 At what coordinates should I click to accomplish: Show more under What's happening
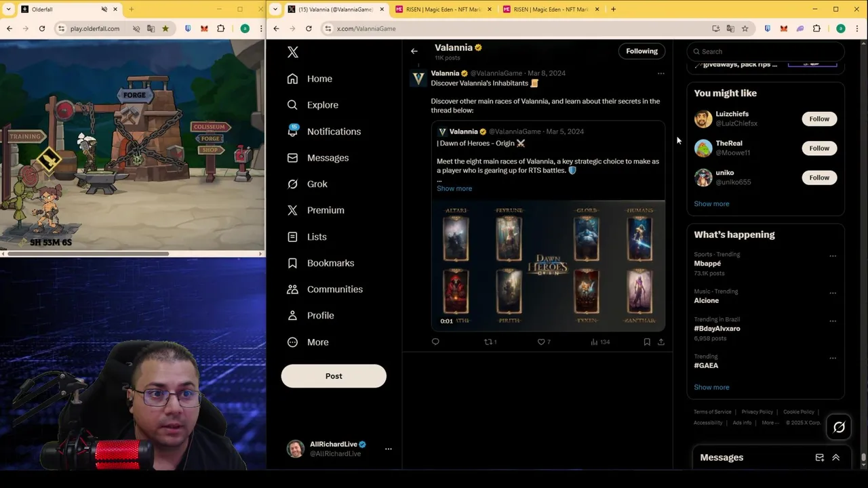click(711, 387)
